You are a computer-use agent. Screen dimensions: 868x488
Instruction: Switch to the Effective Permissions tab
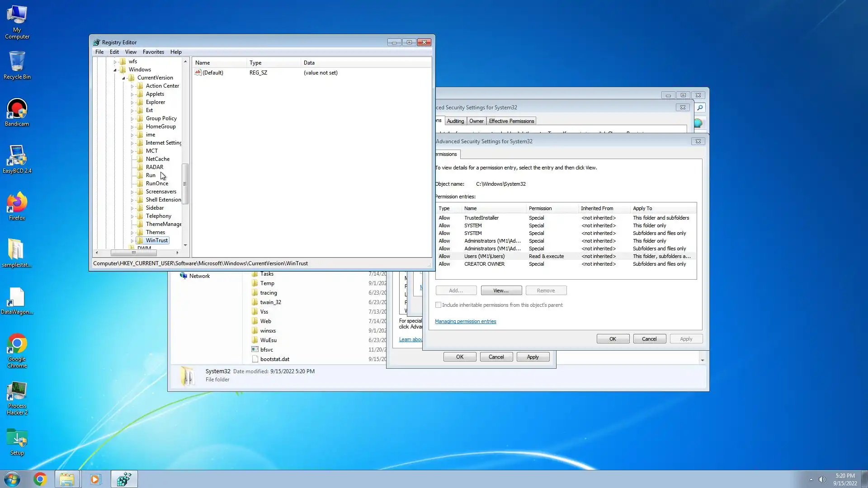pyautogui.click(x=511, y=121)
